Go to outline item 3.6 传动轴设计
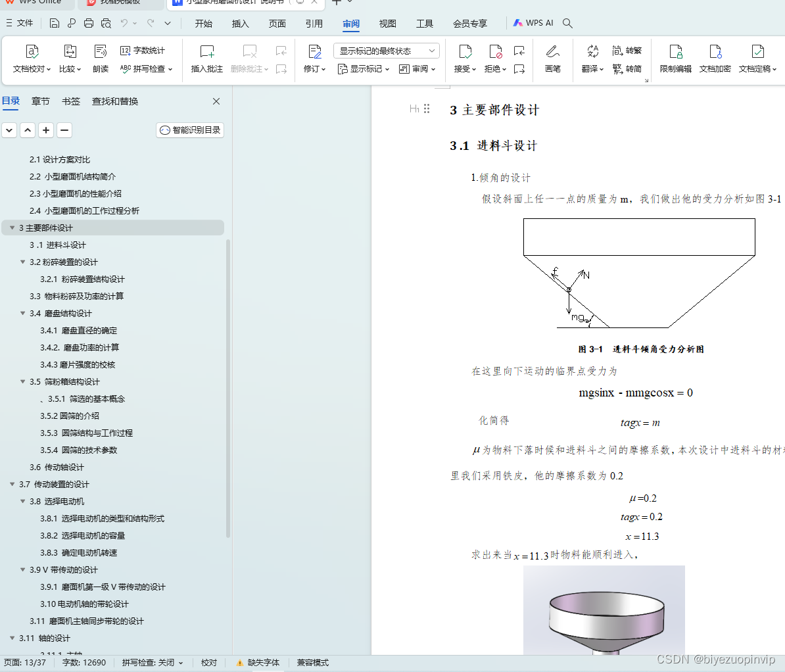The height and width of the screenshot is (672, 785). (57, 468)
